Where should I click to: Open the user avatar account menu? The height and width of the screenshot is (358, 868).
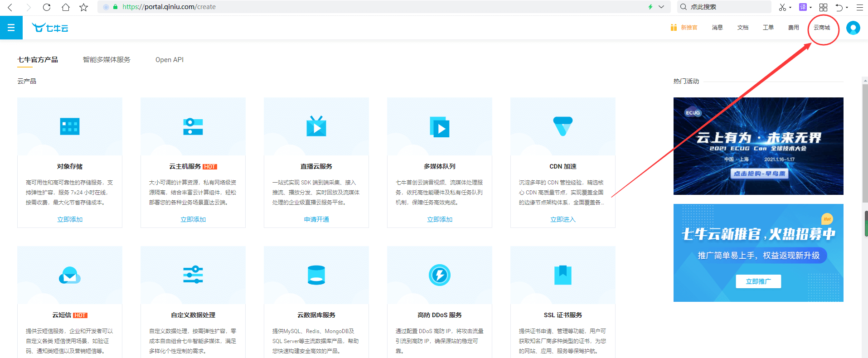853,28
